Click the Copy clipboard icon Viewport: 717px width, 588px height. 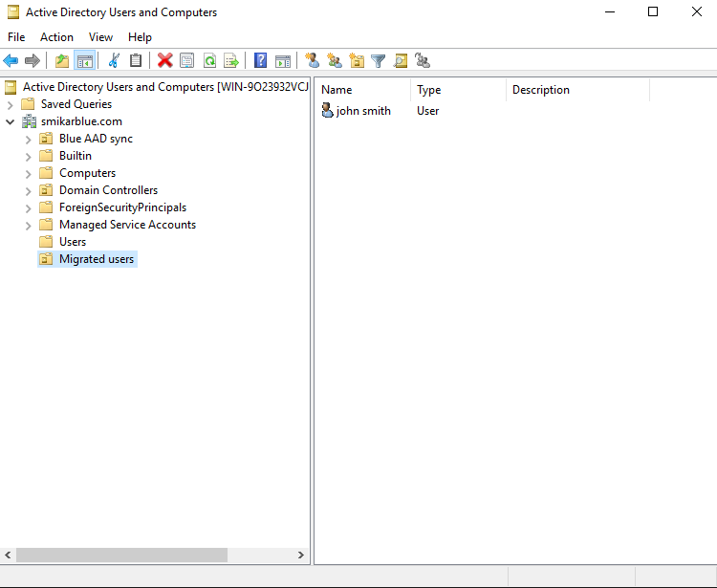click(x=136, y=60)
